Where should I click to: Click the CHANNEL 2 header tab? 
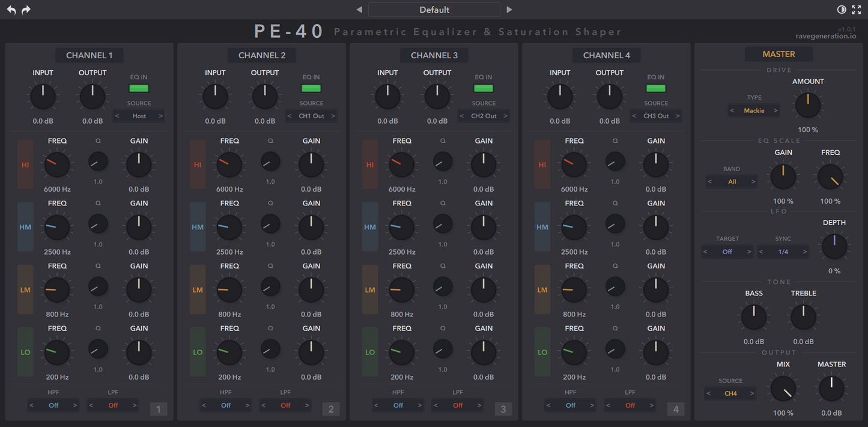tap(262, 55)
